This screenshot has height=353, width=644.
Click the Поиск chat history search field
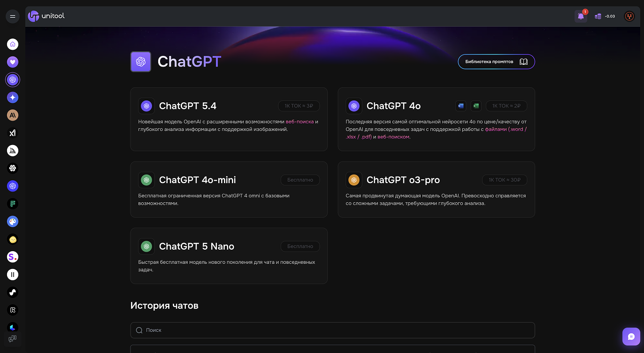tap(332, 330)
